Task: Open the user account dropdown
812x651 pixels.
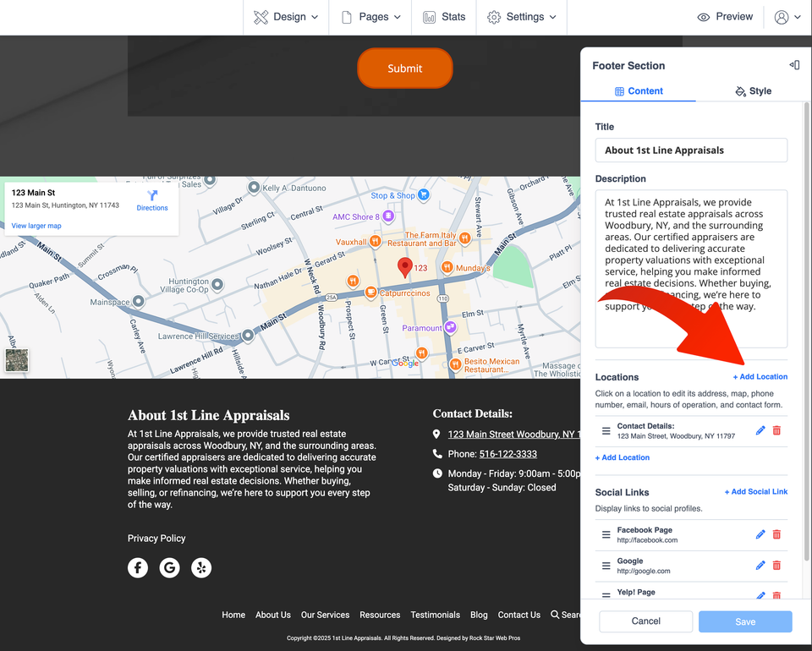Action: pyautogui.click(x=787, y=17)
